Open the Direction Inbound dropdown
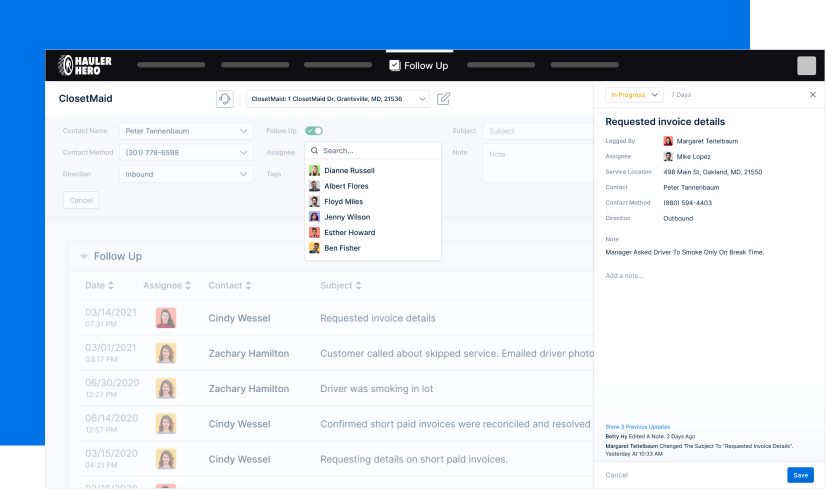This screenshot has width=826, height=490. coord(186,174)
